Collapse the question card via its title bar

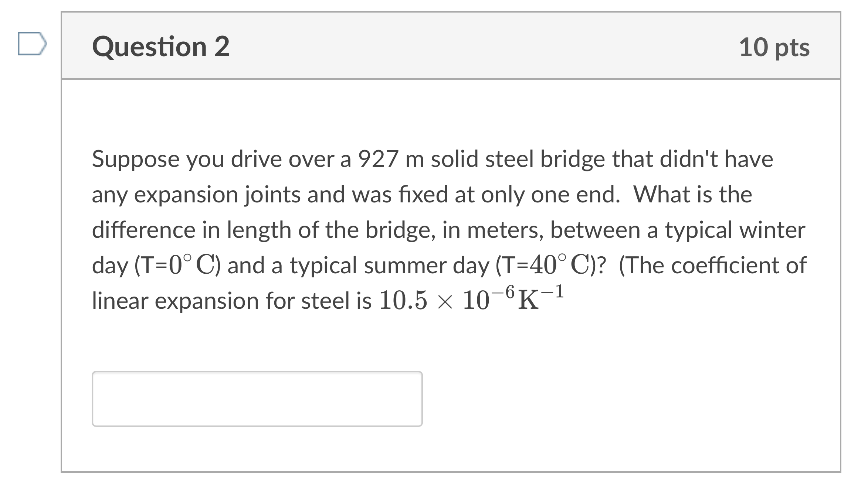pos(162,47)
